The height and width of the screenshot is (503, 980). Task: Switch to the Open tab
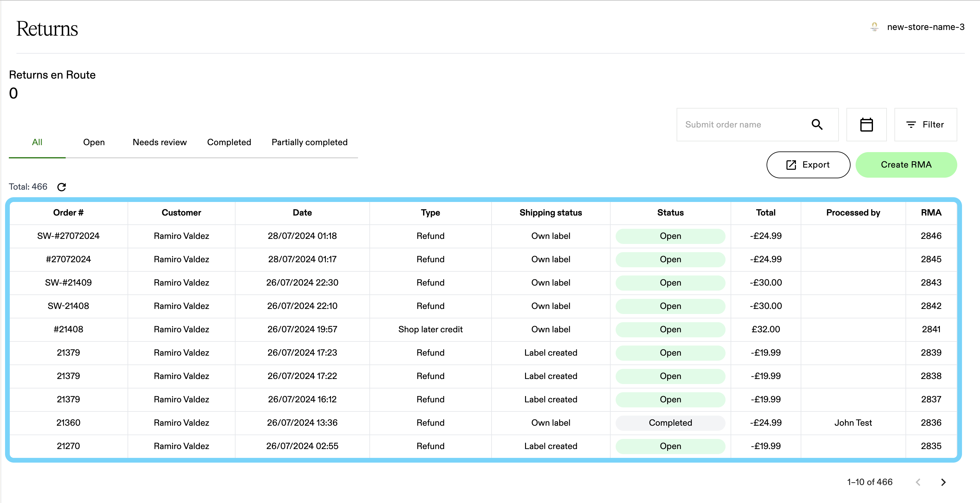point(94,142)
